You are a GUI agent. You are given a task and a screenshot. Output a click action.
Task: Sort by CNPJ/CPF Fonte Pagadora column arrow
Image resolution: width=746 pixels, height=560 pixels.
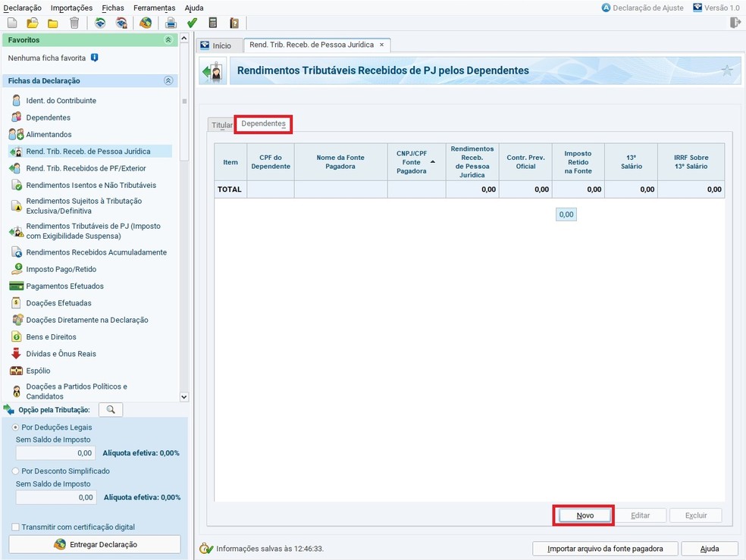[x=432, y=162]
